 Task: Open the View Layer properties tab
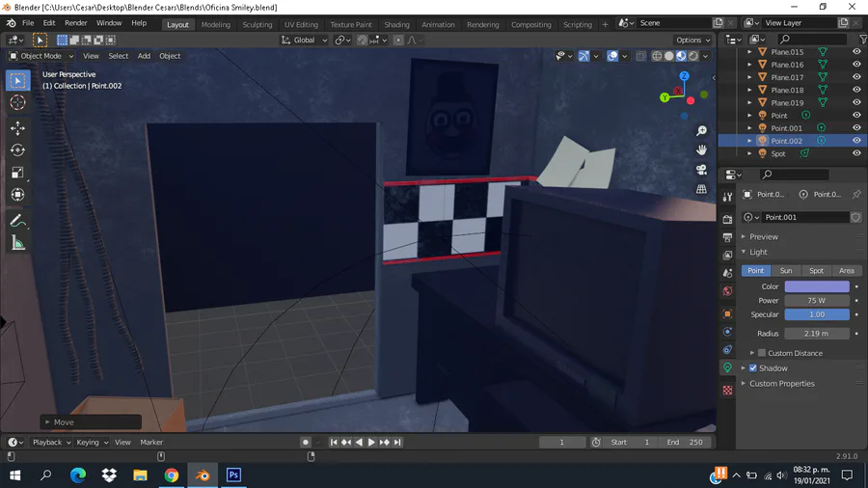tap(727, 255)
